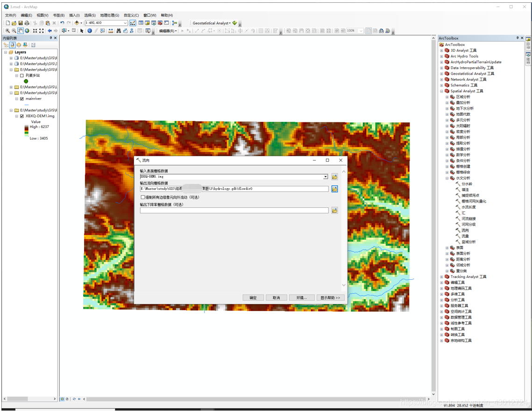List layers by drawing order
Image resolution: width=532 pixels, height=411 pixels.
click(6, 45)
